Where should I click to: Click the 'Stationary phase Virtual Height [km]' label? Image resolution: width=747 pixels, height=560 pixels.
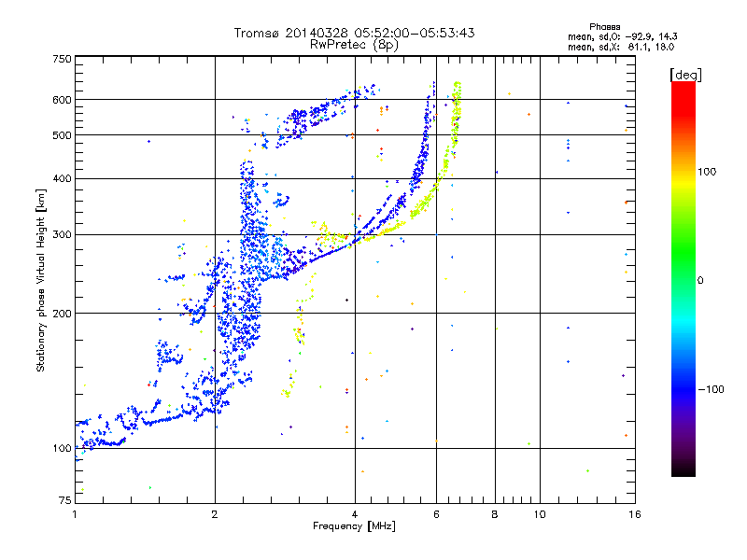(x=40, y=280)
